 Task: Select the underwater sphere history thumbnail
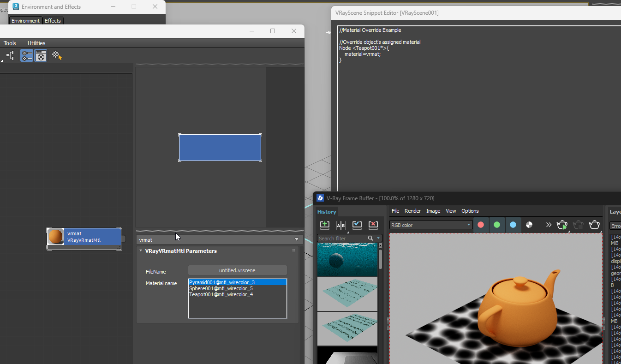click(x=347, y=259)
